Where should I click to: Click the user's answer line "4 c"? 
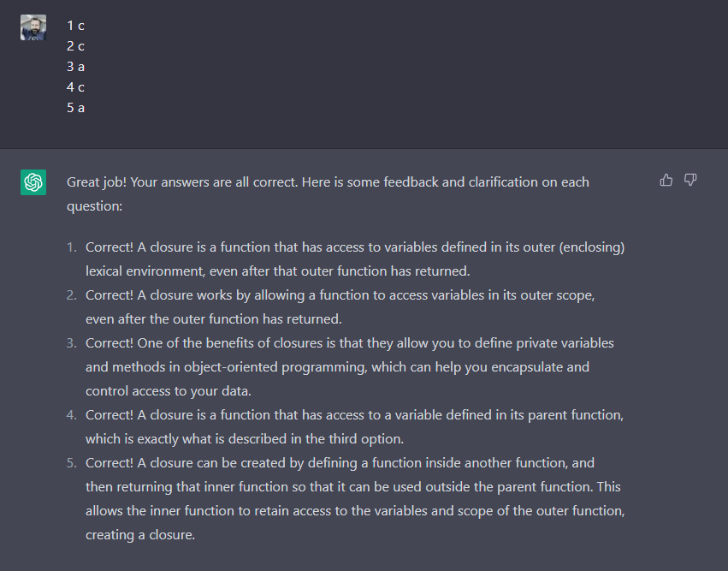coord(75,87)
